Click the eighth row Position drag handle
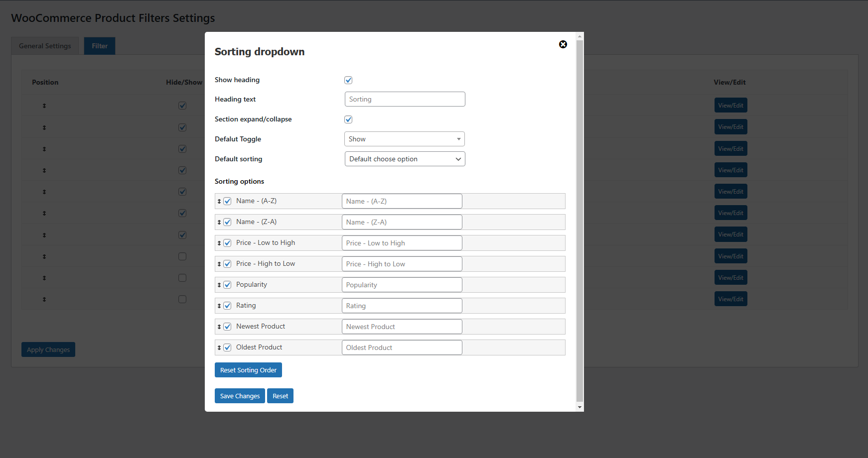This screenshot has height=458, width=868. [44, 256]
